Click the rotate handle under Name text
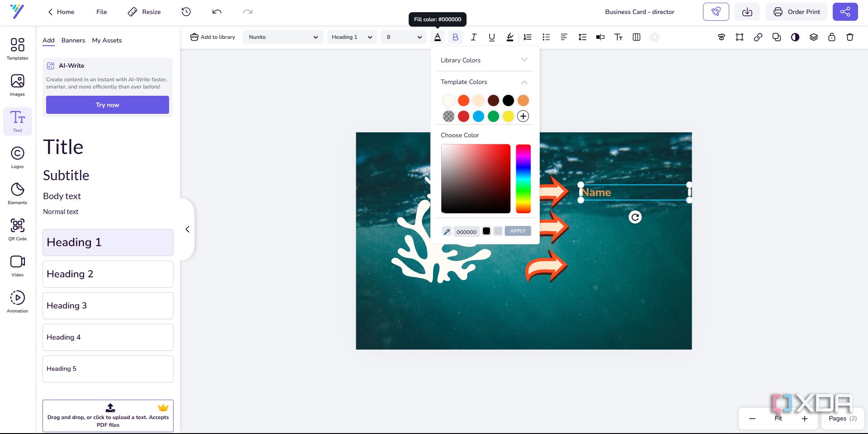The width and height of the screenshot is (868, 434). [x=635, y=217]
